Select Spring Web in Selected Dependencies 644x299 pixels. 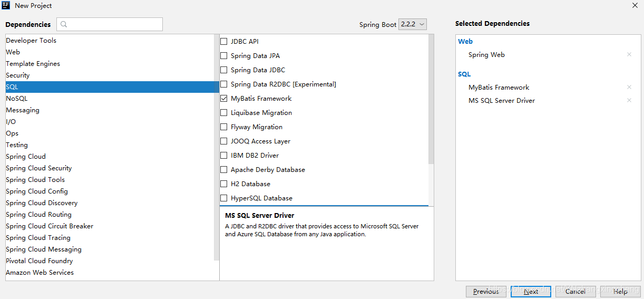486,54
